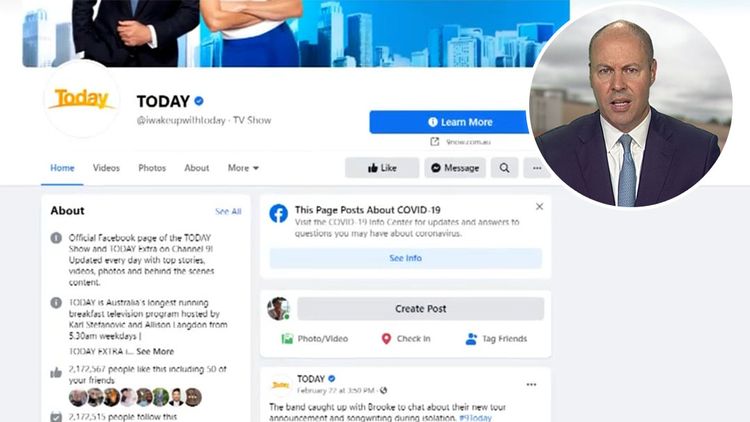Open the Photos tab
Screen dimensions: 750x422
pyautogui.click(x=152, y=168)
